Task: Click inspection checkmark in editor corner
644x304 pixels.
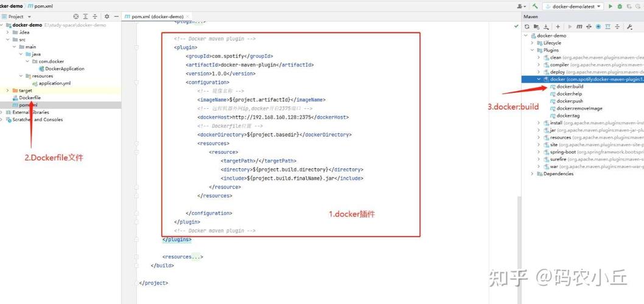Action: coord(516,26)
